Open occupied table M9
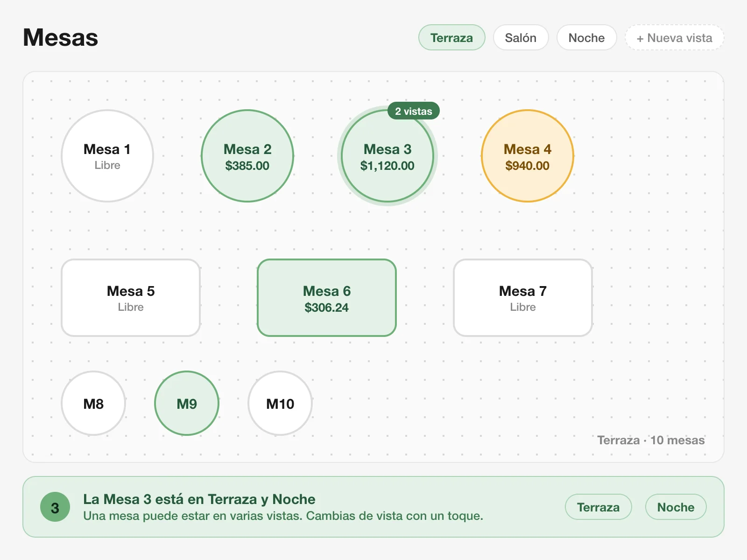 187,403
